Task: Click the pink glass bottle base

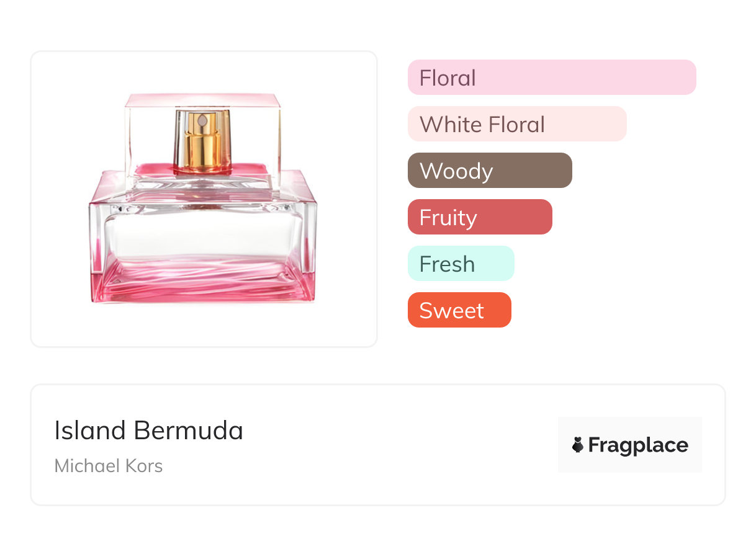Action: pos(204,282)
